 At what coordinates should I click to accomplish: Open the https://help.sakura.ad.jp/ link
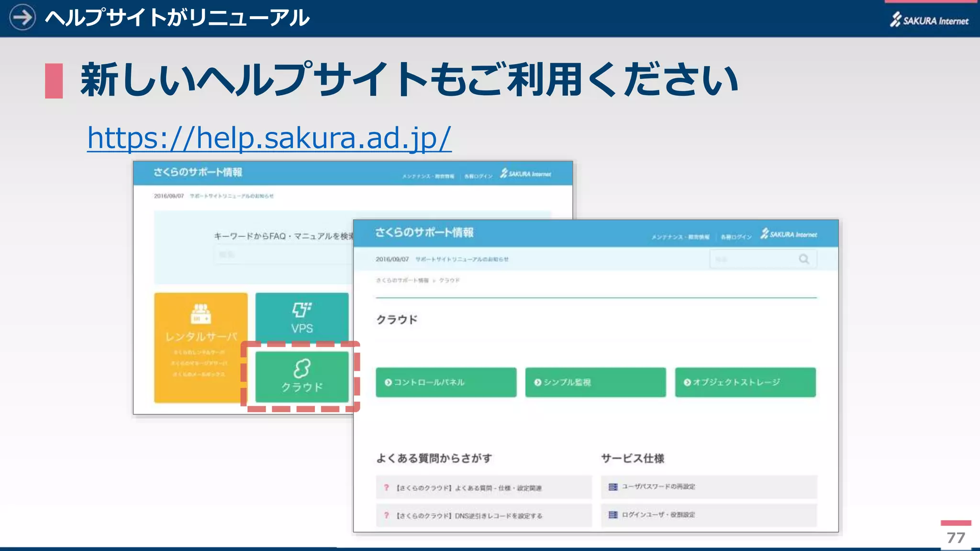(269, 138)
